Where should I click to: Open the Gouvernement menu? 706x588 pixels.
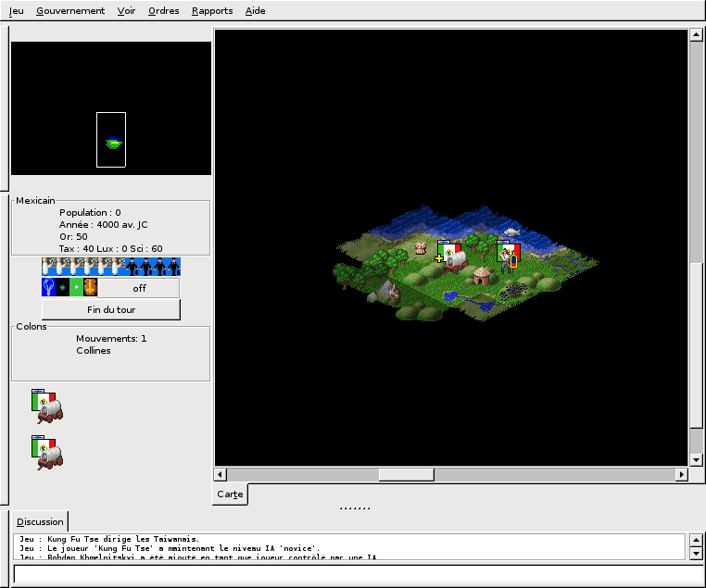[x=70, y=11]
